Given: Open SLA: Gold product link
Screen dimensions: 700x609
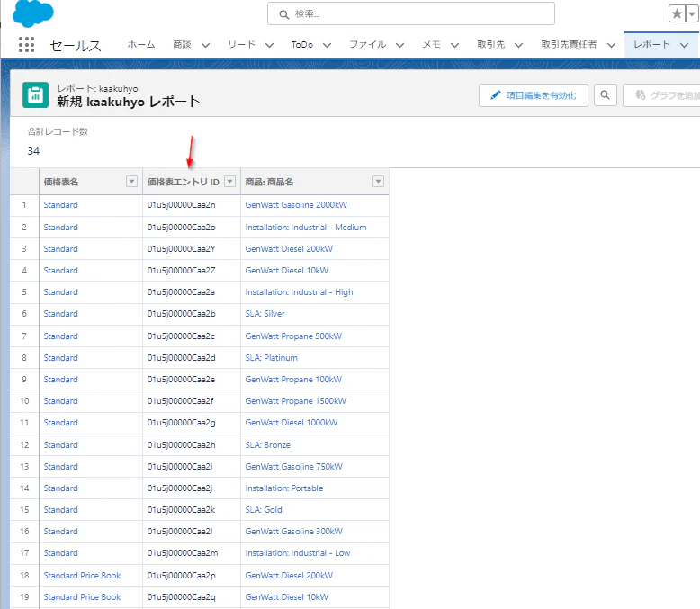Looking at the screenshot, I should pos(264,510).
